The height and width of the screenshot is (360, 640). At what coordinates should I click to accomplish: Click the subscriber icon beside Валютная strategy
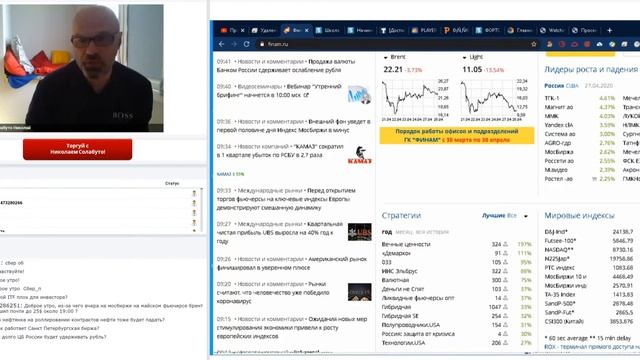505,280
